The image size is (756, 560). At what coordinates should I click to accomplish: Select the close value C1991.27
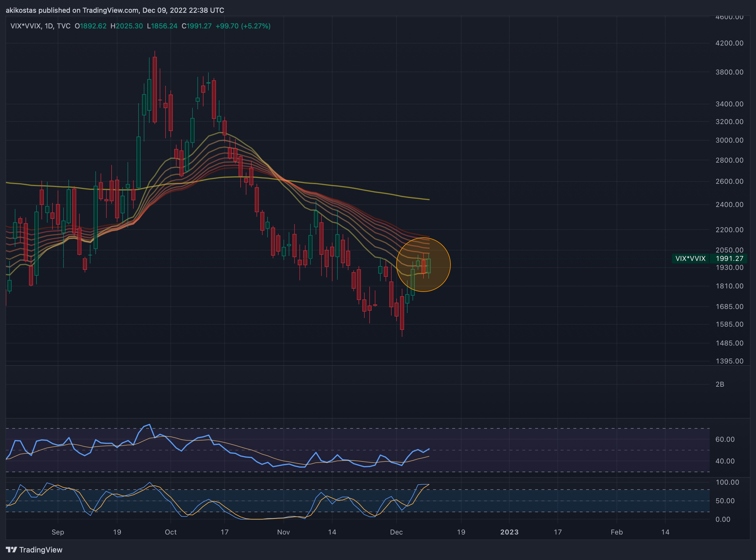tap(197, 26)
